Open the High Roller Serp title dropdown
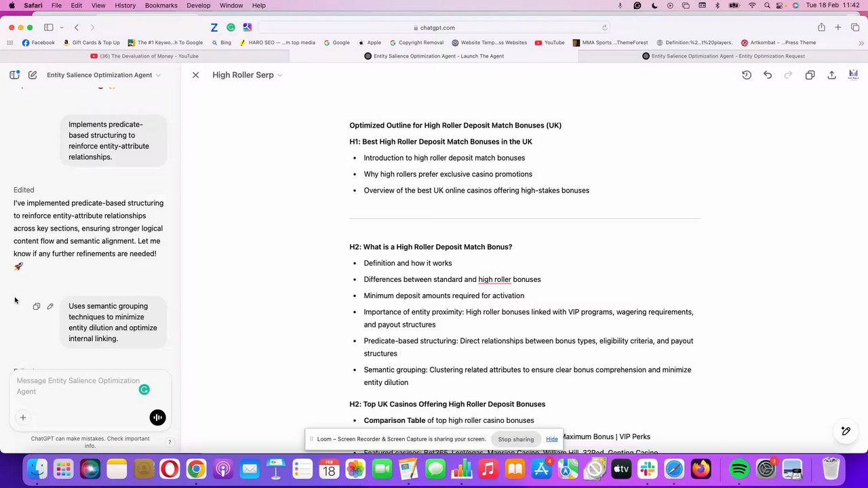 point(248,75)
